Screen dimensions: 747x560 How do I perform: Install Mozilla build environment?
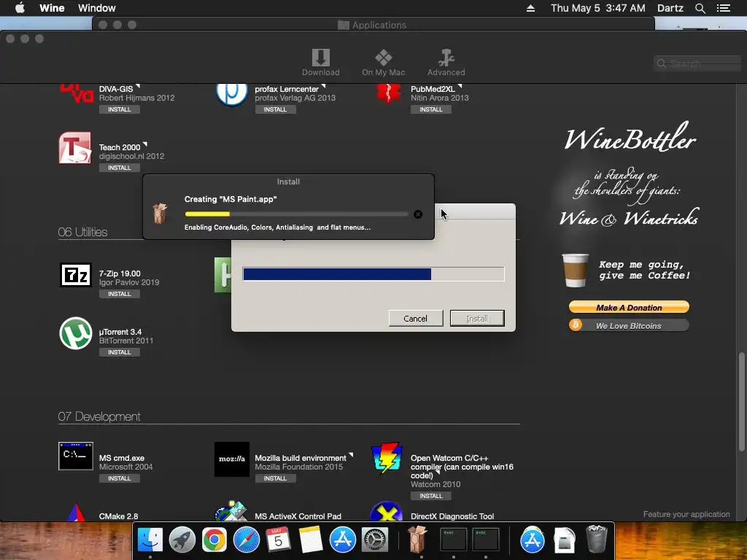click(x=275, y=478)
